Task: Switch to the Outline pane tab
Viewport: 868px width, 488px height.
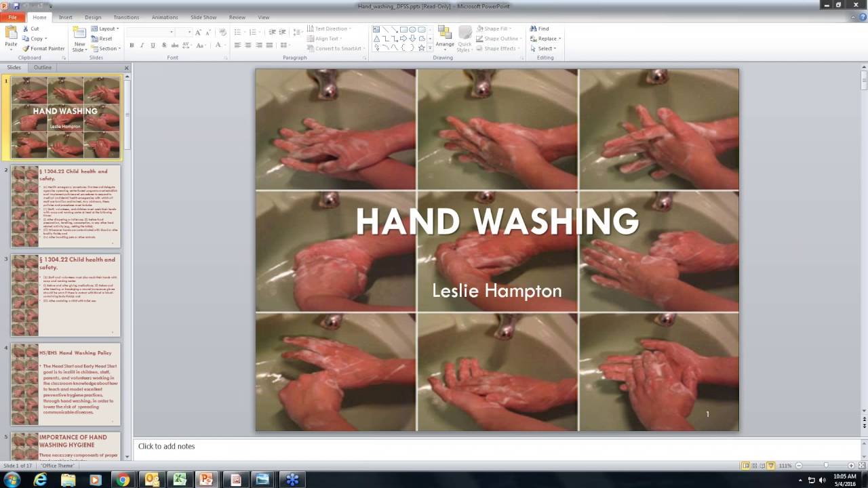Action: click(x=43, y=68)
